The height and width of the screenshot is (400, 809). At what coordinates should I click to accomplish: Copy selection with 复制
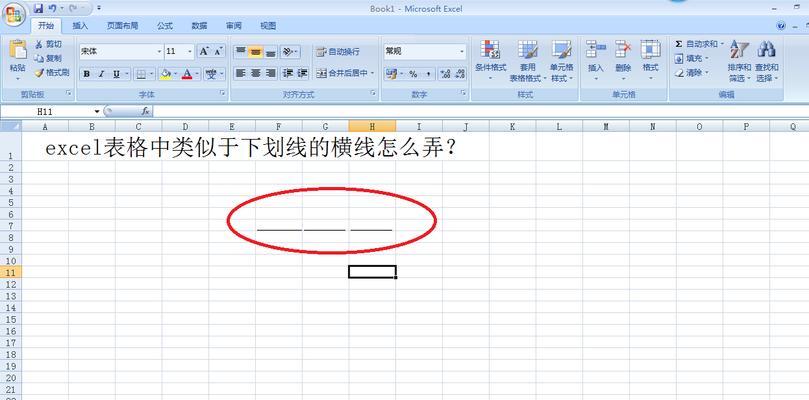48,58
